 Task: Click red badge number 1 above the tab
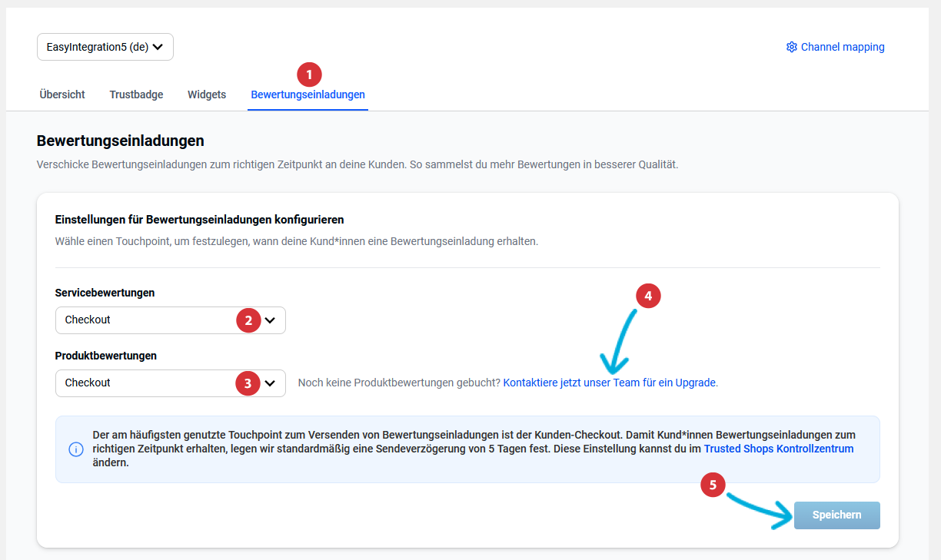tap(309, 75)
